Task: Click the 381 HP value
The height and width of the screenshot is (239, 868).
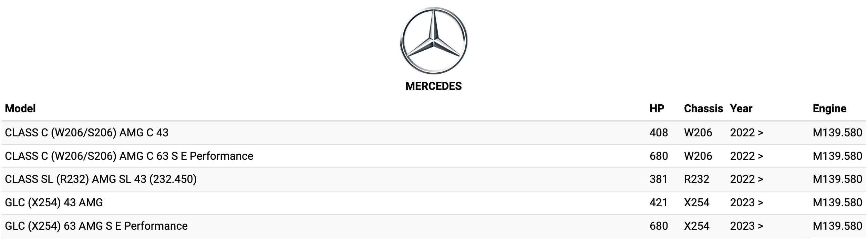Action: point(658,179)
